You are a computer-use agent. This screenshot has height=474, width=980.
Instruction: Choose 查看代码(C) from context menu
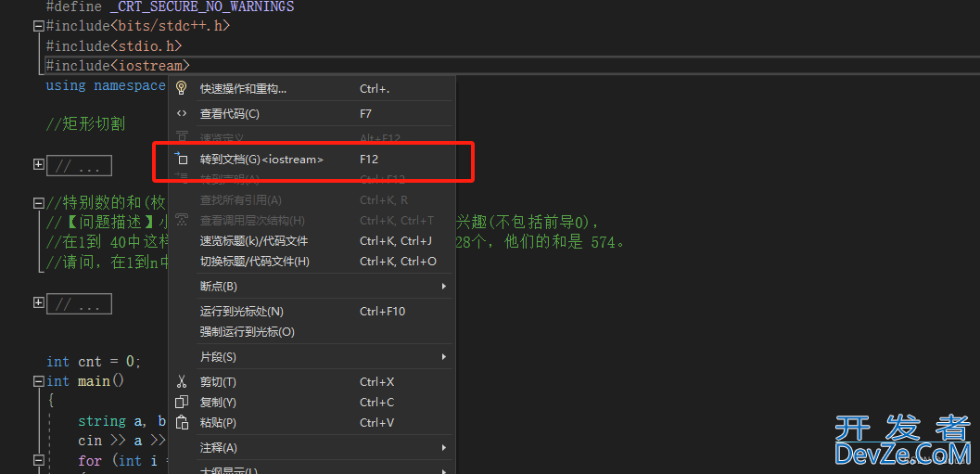pos(312,114)
